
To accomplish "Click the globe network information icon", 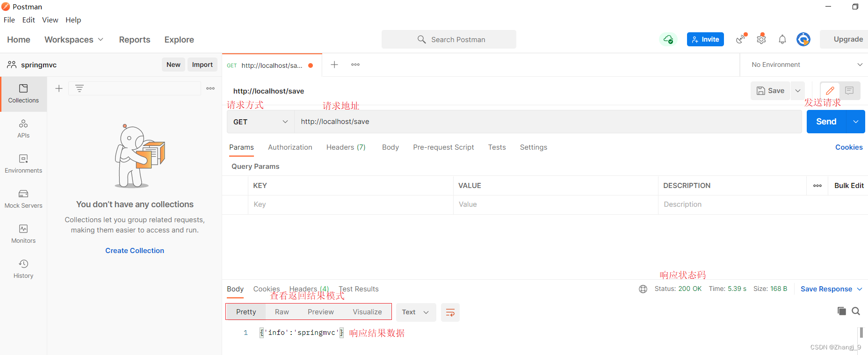I will [643, 289].
